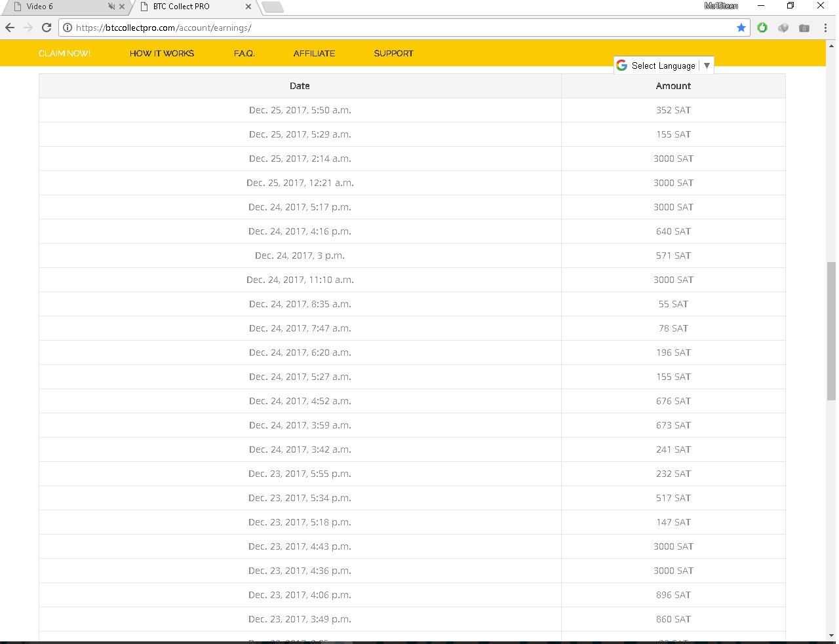The height and width of the screenshot is (644, 839).
Task: Click the browser forward arrow
Action: click(28, 28)
